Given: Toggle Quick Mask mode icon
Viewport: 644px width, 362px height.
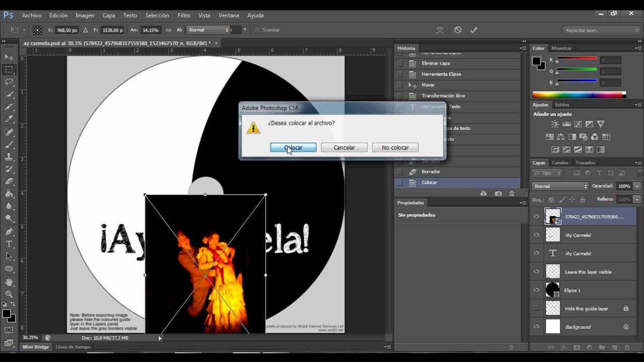Looking at the screenshot, I should (9, 330).
